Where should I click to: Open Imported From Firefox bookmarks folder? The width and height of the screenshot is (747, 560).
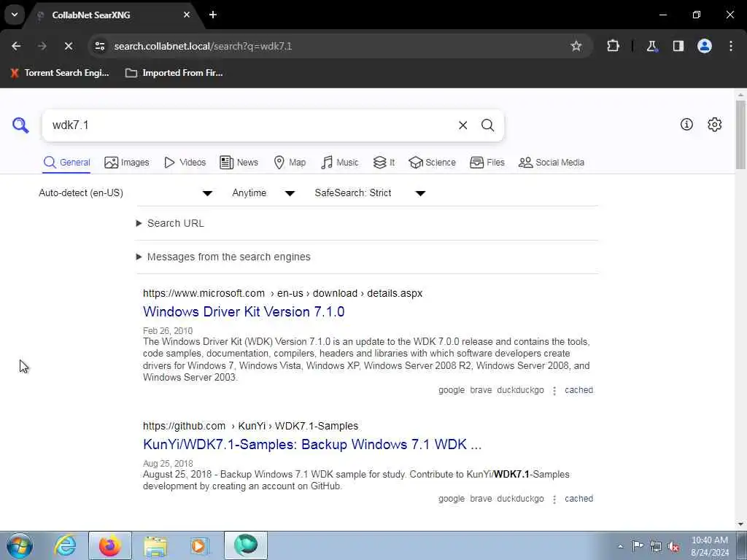[174, 73]
